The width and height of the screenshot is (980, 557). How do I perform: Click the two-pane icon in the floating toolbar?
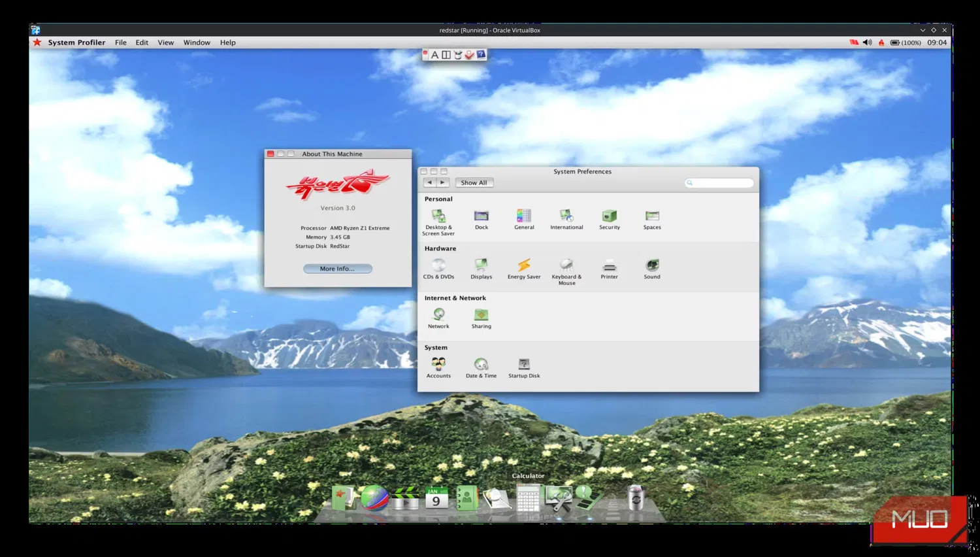(x=446, y=55)
